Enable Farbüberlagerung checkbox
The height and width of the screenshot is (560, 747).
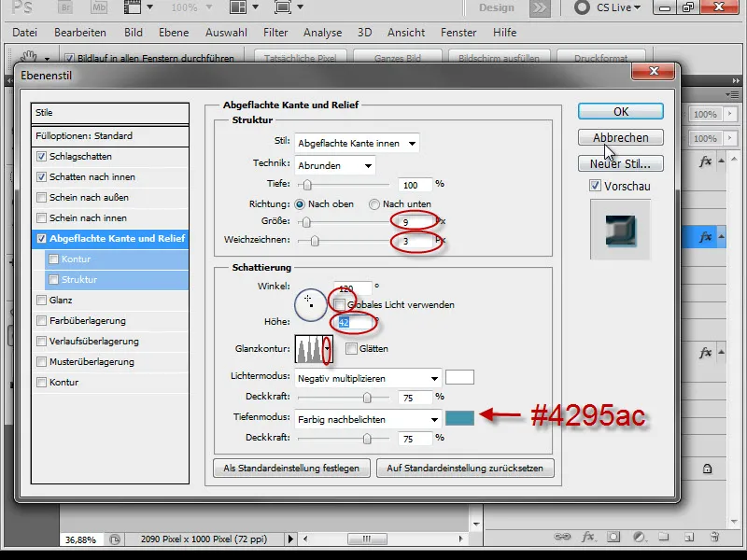[41, 320]
